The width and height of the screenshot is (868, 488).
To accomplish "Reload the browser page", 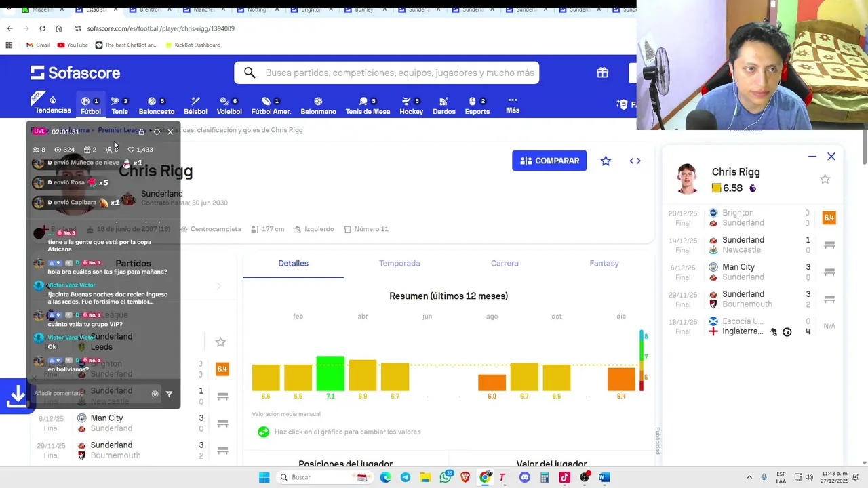I will pyautogui.click(x=42, y=28).
